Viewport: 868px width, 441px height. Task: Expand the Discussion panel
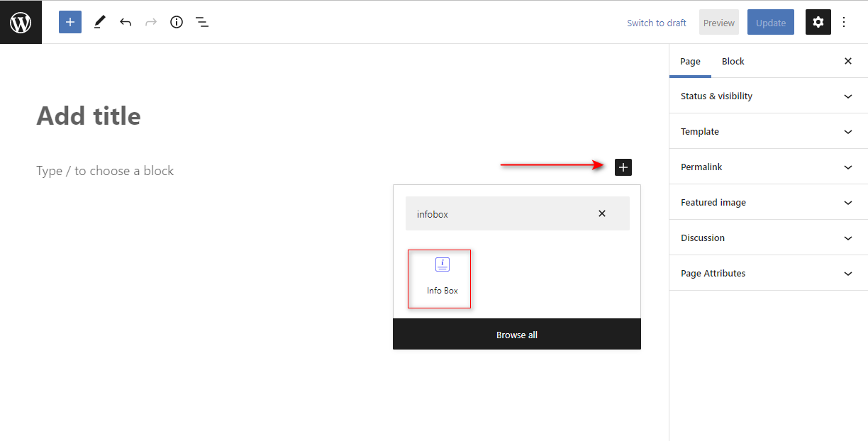point(769,238)
